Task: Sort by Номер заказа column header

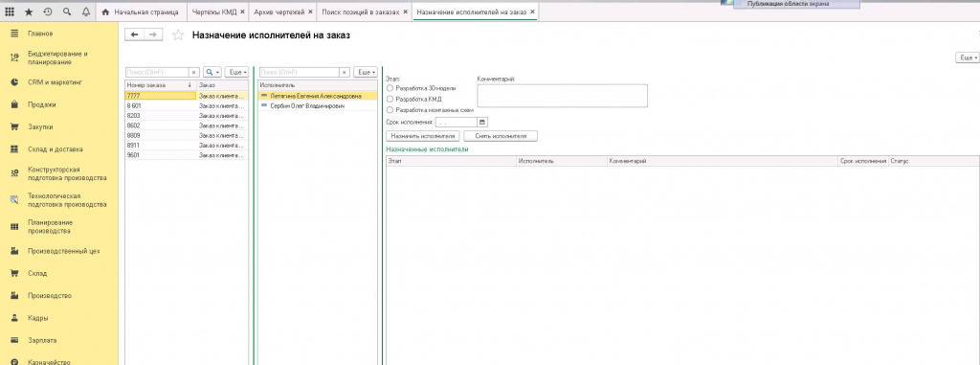Action: click(161, 84)
